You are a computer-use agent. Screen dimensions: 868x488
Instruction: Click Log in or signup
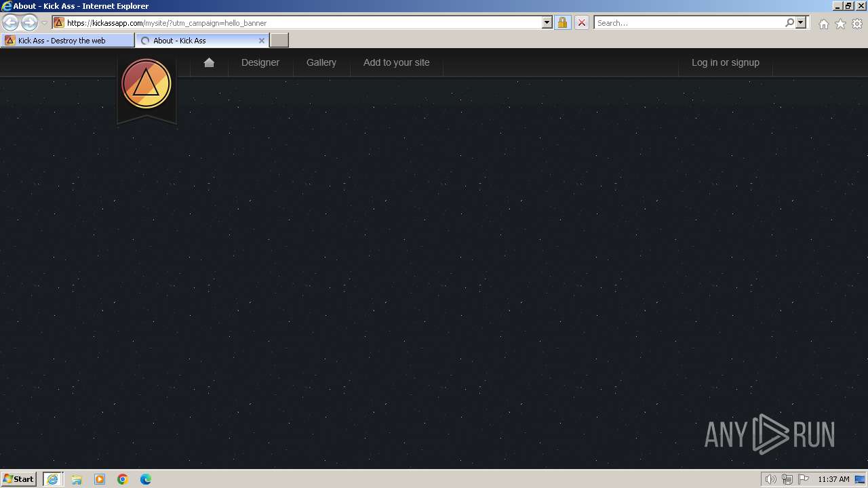(x=726, y=62)
